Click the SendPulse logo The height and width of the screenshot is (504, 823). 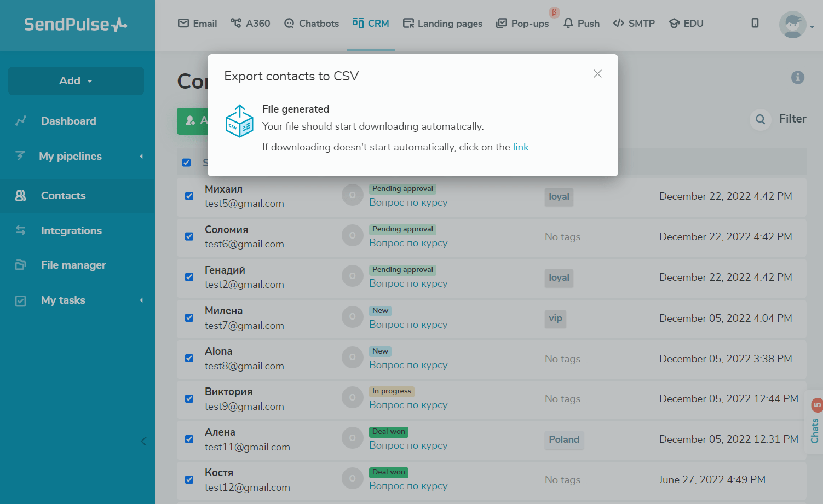[76, 25]
